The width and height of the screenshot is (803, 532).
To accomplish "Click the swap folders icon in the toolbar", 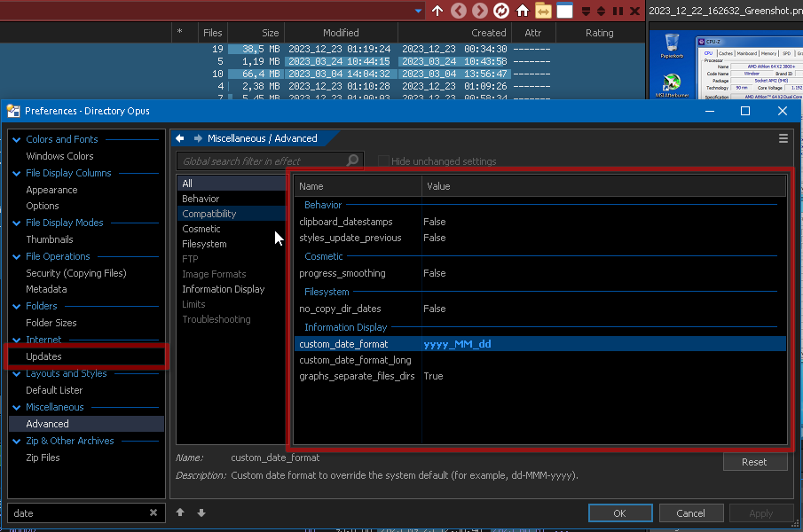I will pyautogui.click(x=543, y=11).
